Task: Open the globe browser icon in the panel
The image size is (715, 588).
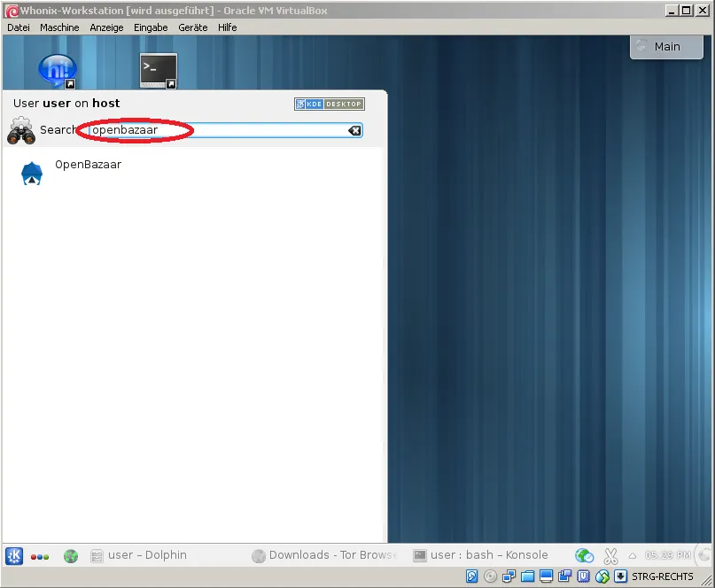Action: pyautogui.click(x=71, y=556)
